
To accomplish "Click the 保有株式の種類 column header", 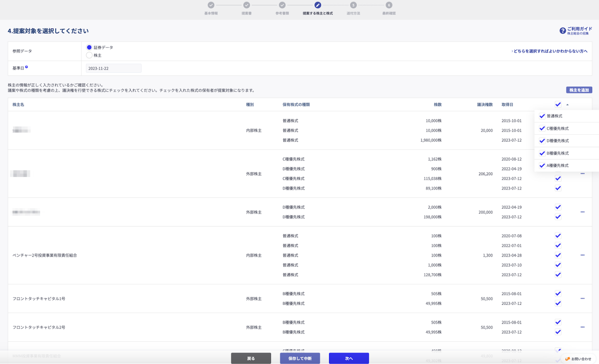I will [296, 105].
